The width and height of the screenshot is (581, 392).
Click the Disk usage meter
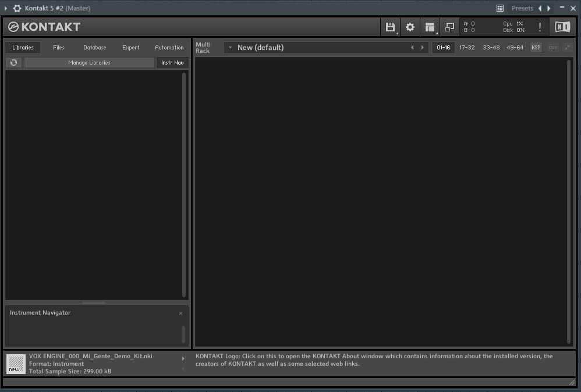[513, 30]
